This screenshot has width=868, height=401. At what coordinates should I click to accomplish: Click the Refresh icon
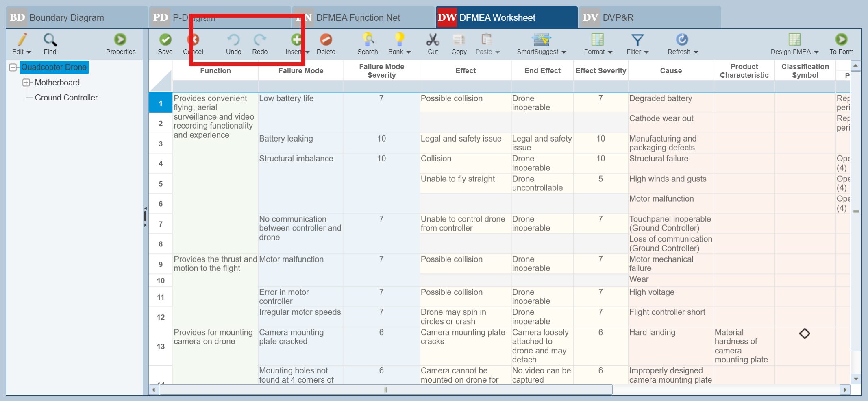(682, 40)
